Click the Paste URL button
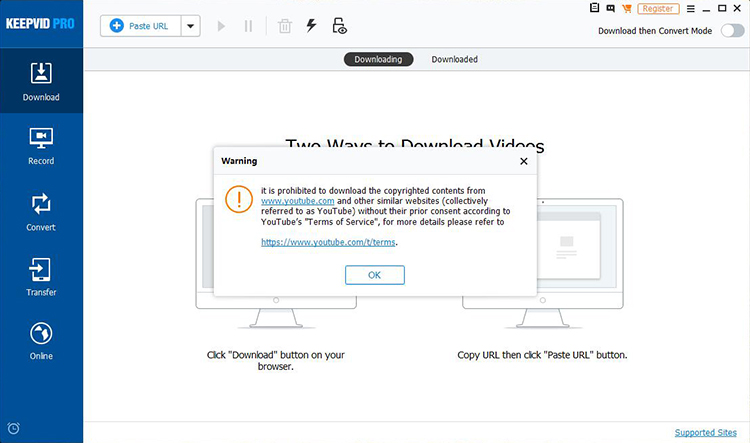The image size is (750, 443). pyautogui.click(x=140, y=26)
